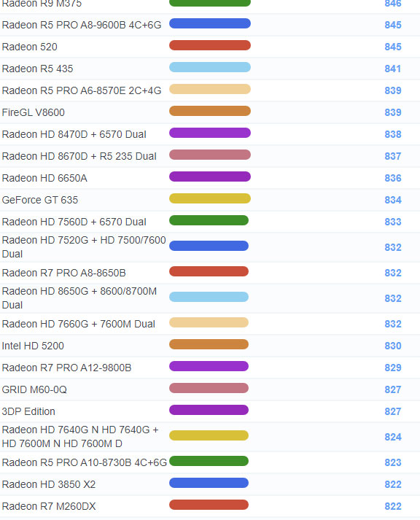Viewport: 420px width, 520px height.
Task: Click score 829 for Radeon R7 PRO A12-9800B
Action: tap(393, 368)
